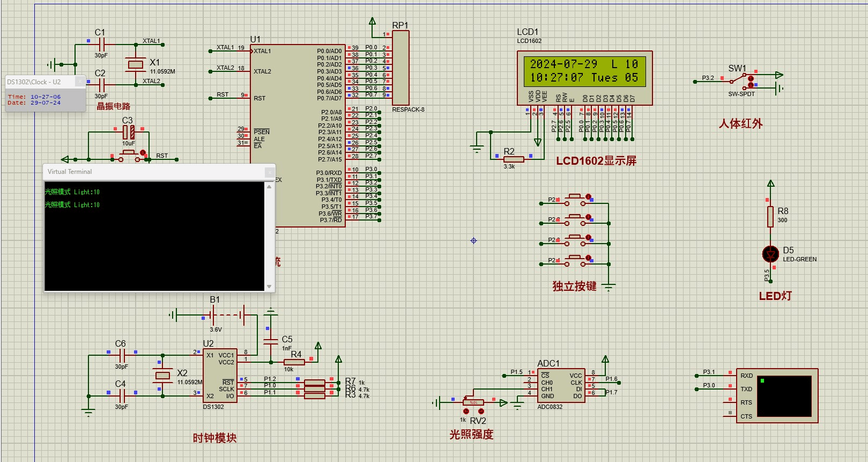Select the DS1302 clock chip U2
868x462 pixels.
point(220,375)
